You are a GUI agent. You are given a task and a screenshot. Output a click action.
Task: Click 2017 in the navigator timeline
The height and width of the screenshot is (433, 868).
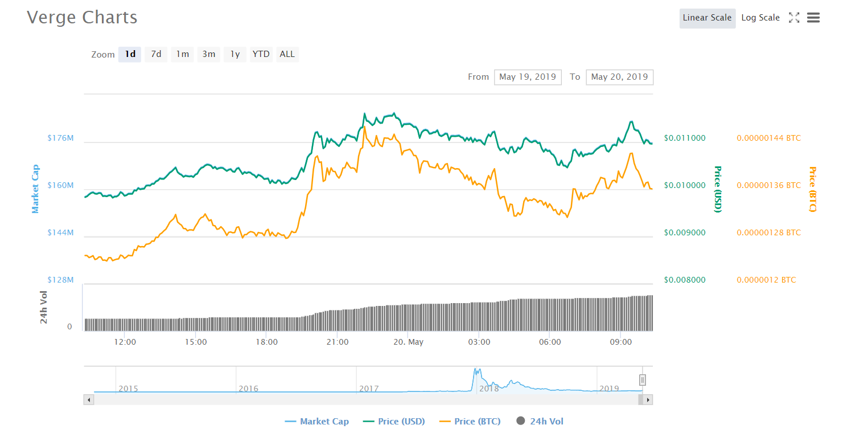pos(369,389)
